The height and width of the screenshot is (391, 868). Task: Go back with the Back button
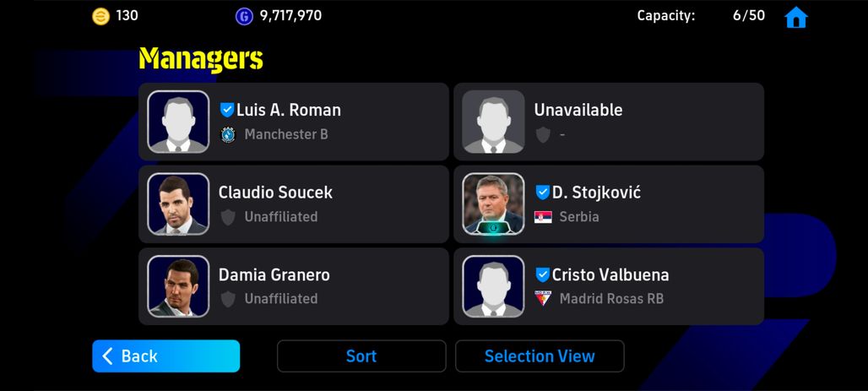click(x=166, y=356)
